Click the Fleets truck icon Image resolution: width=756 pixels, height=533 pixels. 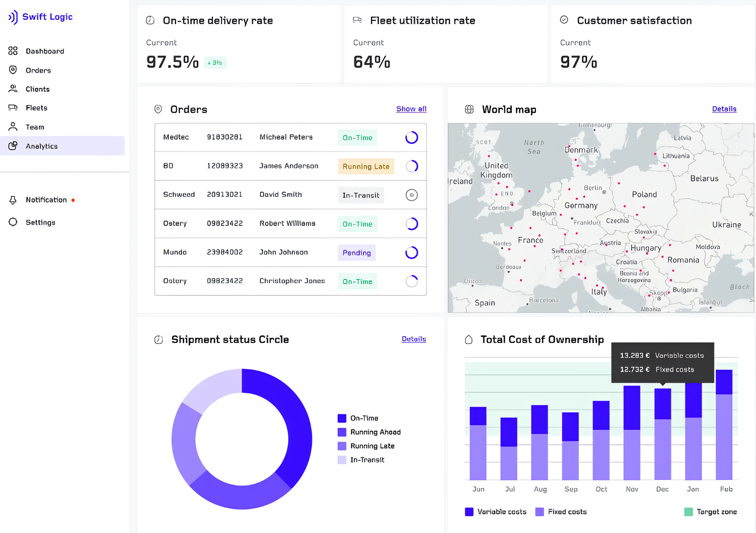(x=13, y=108)
